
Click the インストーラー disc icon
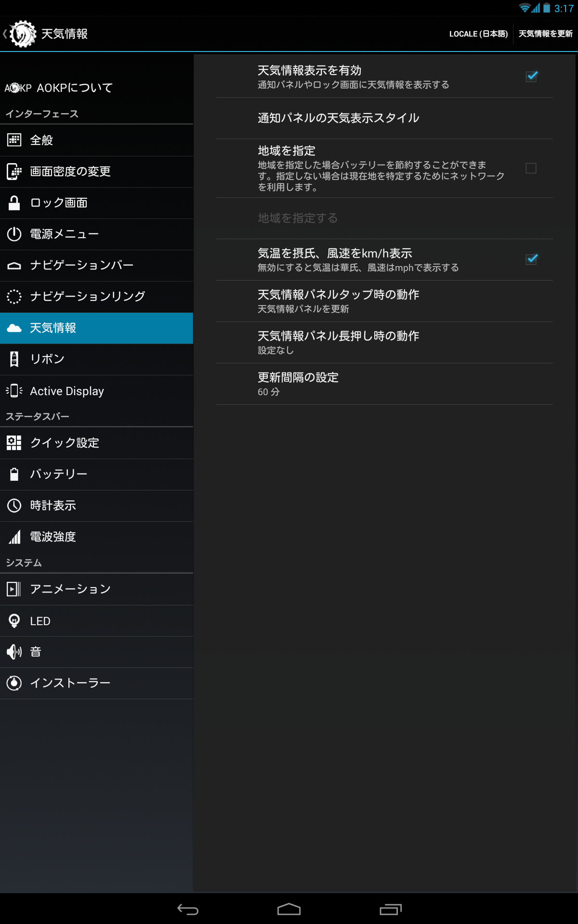(x=14, y=683)
